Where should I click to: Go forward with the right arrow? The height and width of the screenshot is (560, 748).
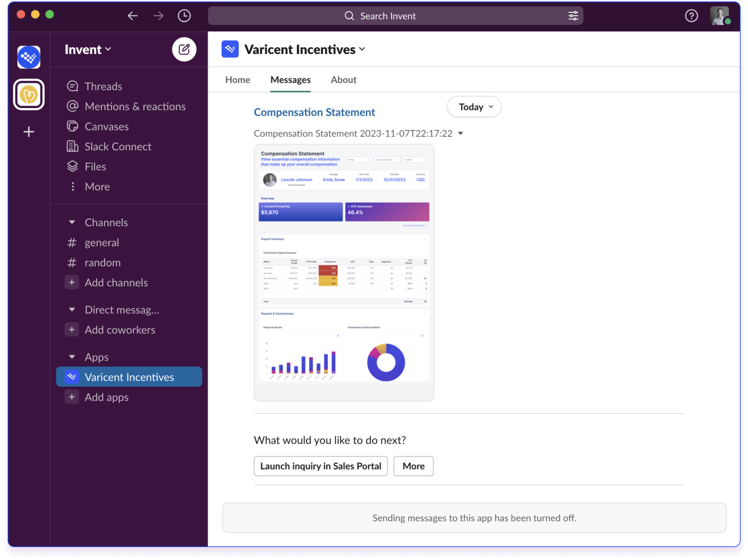point(158,16)
